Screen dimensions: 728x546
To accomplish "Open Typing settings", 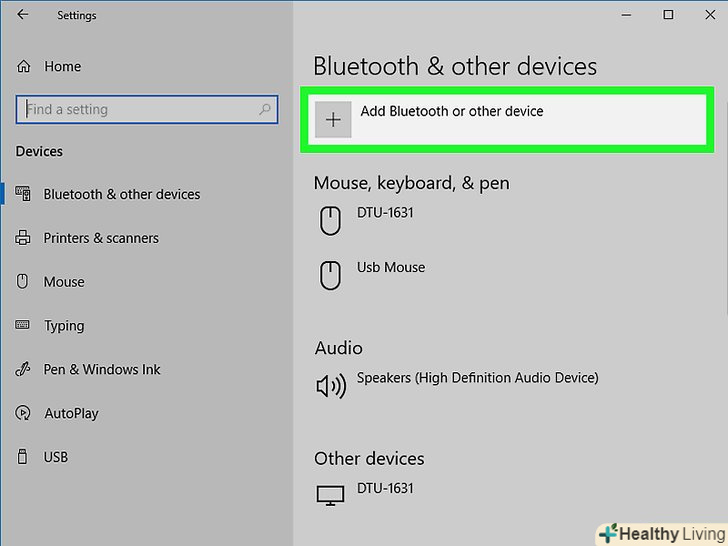I will [x=64, y=326].
